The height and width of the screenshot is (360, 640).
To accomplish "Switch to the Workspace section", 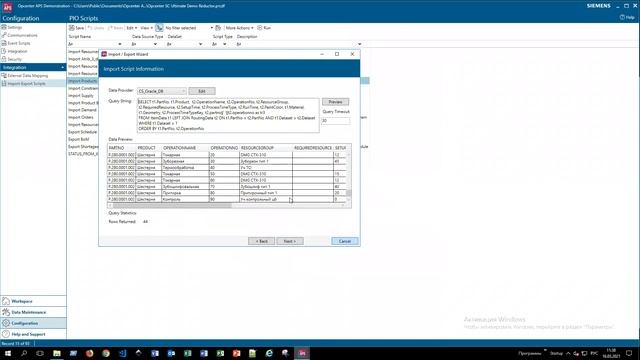I will 33,301.
